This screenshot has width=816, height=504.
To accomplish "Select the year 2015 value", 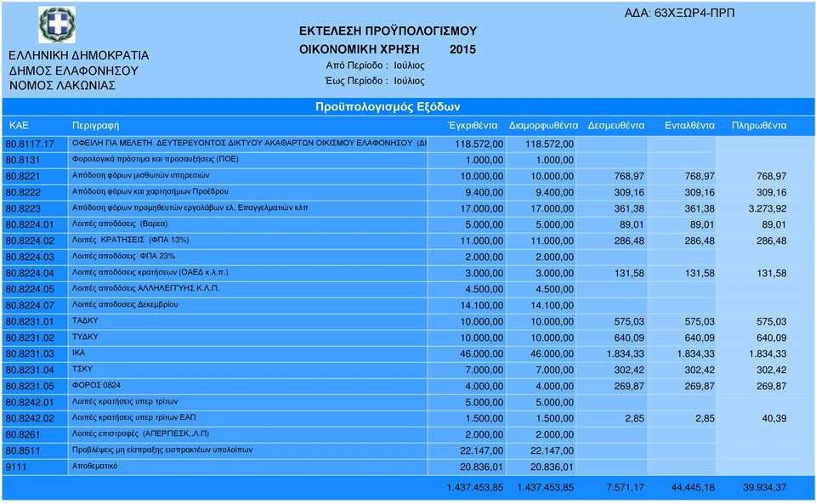I will coord(462,49).
